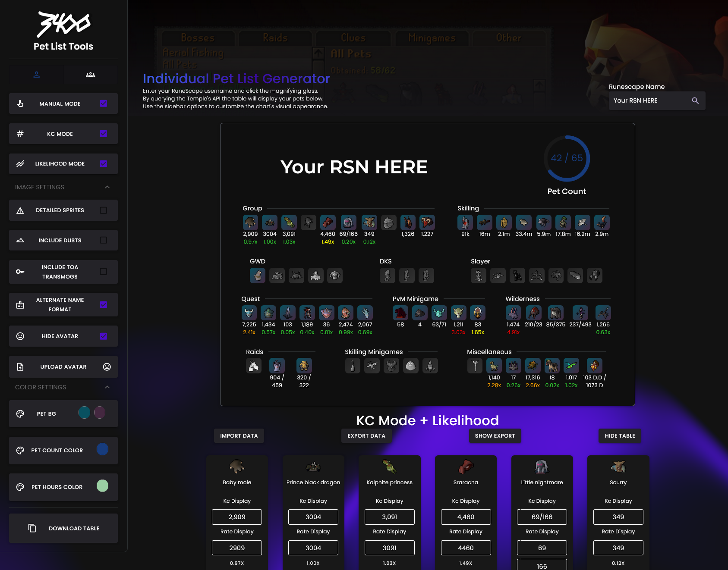Click the first DKS pet icon

pos(388,276)
